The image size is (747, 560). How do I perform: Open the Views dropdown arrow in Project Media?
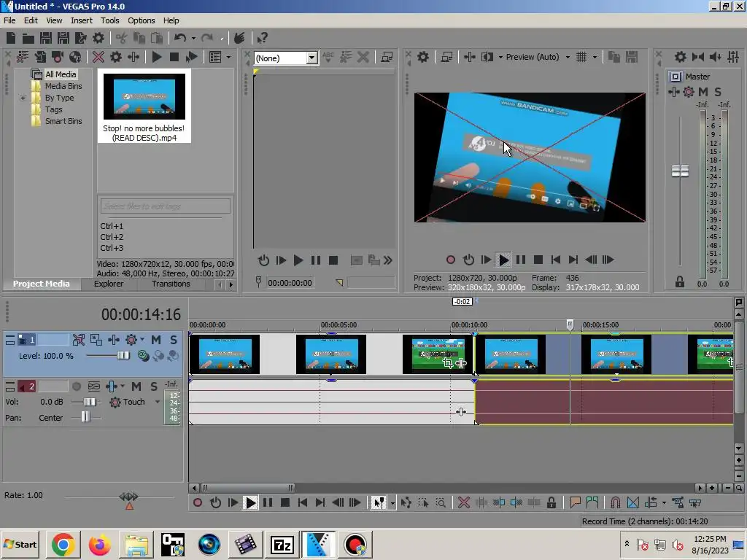pyautogui.click(x=228, y=57)
